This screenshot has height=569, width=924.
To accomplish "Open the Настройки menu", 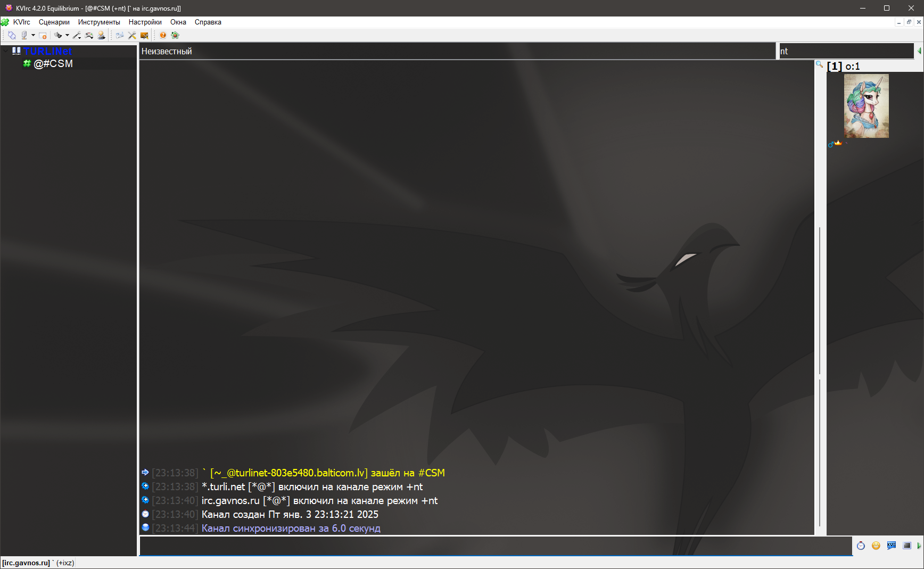I will [145, 22].
